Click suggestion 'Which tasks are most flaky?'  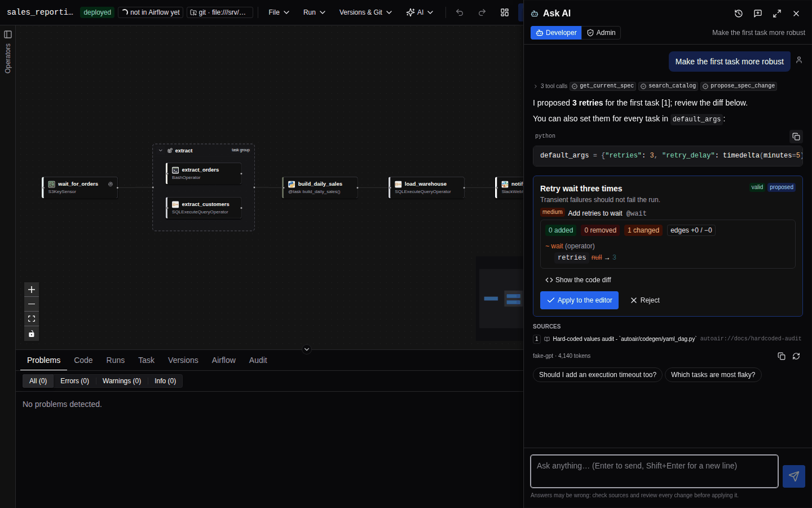point(713,375)
